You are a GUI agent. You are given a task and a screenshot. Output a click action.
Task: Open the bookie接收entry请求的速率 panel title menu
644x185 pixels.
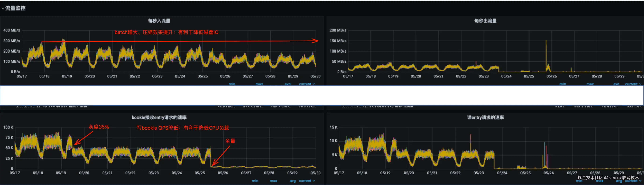pyautogui.click(x=159, y=117)
